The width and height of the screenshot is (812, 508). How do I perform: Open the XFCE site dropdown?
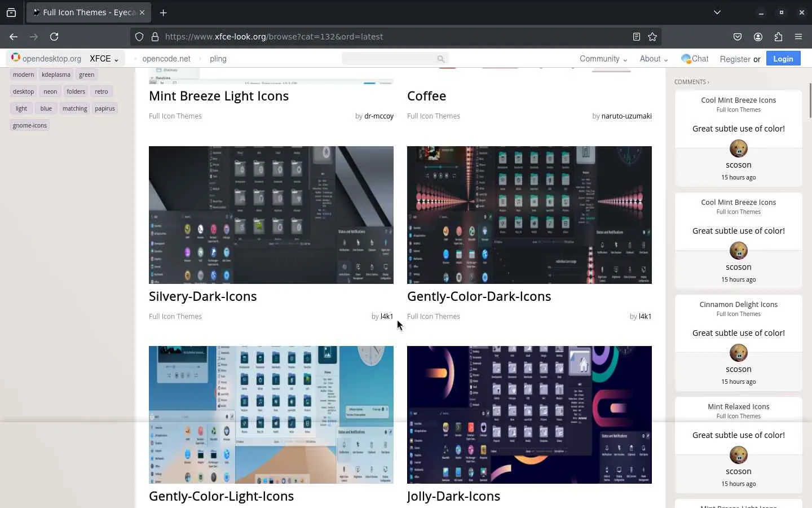(104, 59)
